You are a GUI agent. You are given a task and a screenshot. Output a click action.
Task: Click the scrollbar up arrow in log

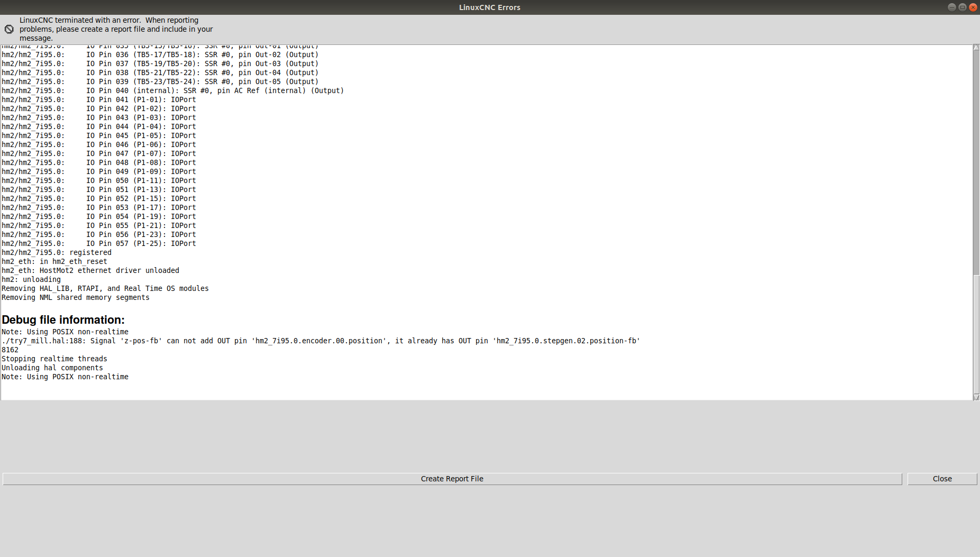coord(976,48)
